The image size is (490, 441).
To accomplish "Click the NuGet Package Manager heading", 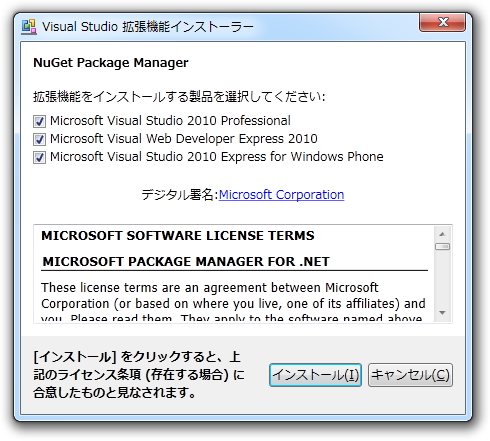I will click(x=111, y=63).
